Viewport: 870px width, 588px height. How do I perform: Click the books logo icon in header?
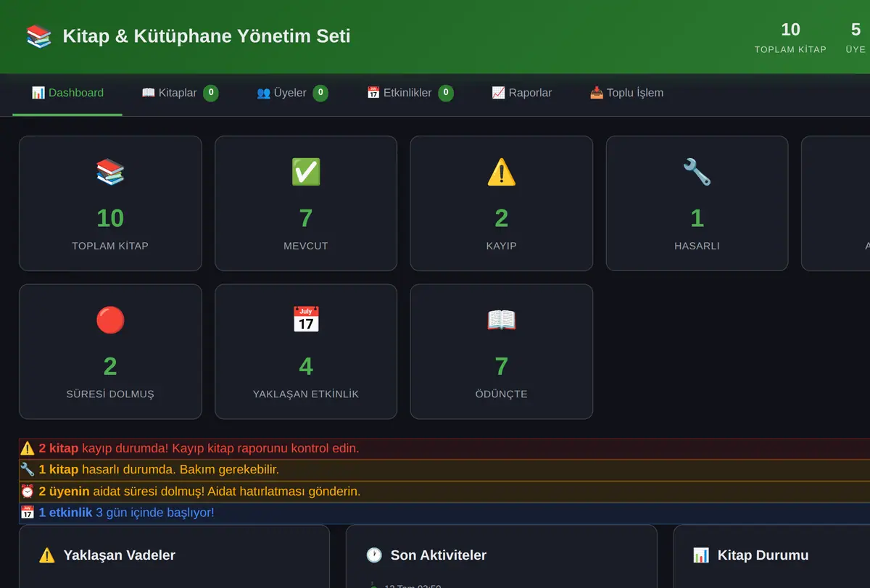click(x=38, y=36)
